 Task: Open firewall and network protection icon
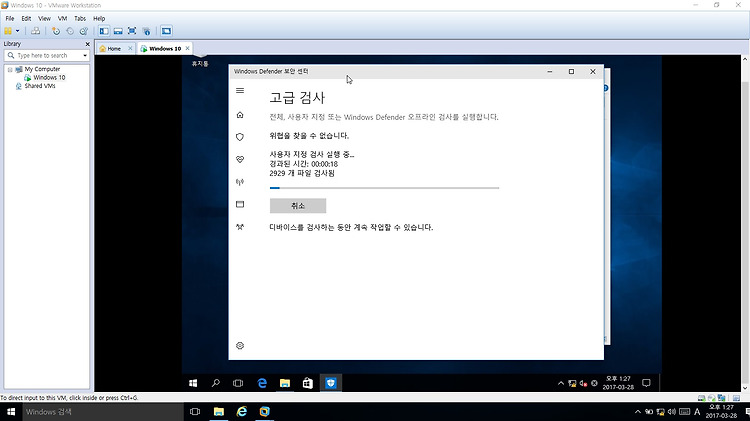(240, 182)
